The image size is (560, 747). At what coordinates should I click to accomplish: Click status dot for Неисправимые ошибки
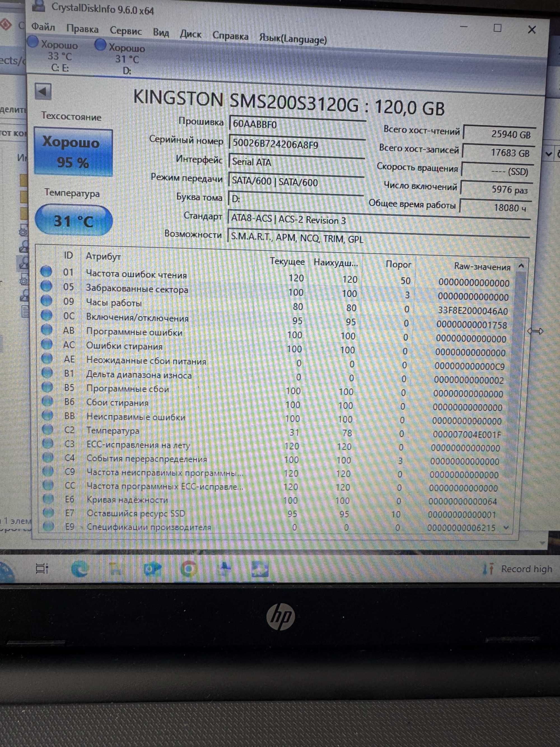48,415
